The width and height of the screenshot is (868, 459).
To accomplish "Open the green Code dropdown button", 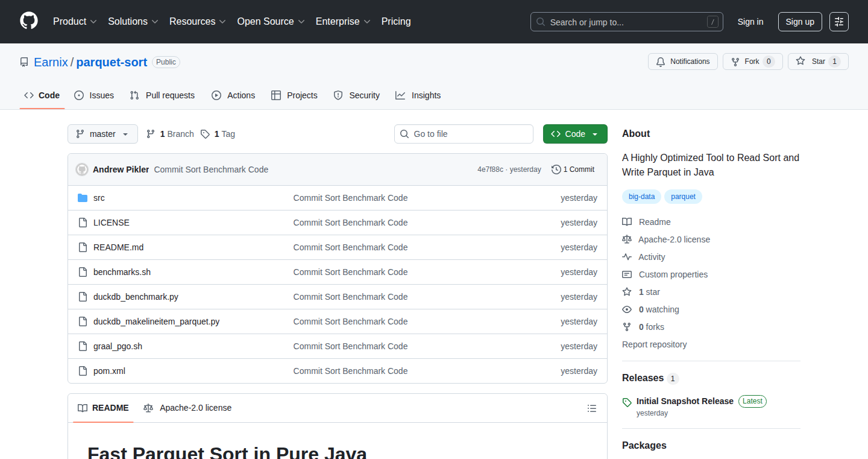I will click(x=575, y=134).
